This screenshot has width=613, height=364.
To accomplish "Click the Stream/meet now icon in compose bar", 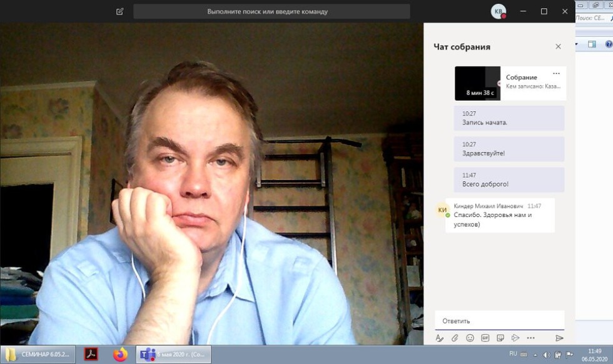I will [515, 338].
